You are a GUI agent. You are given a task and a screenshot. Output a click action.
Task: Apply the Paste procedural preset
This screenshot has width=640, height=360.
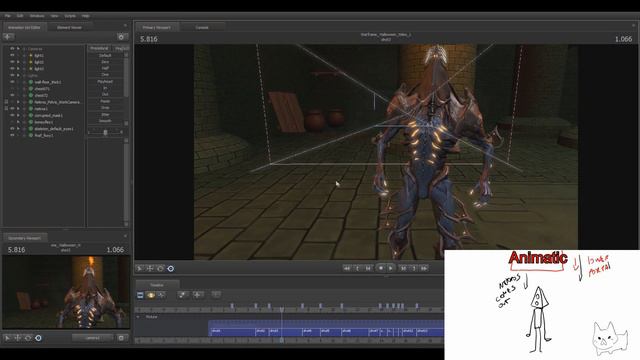click(105, 101)
